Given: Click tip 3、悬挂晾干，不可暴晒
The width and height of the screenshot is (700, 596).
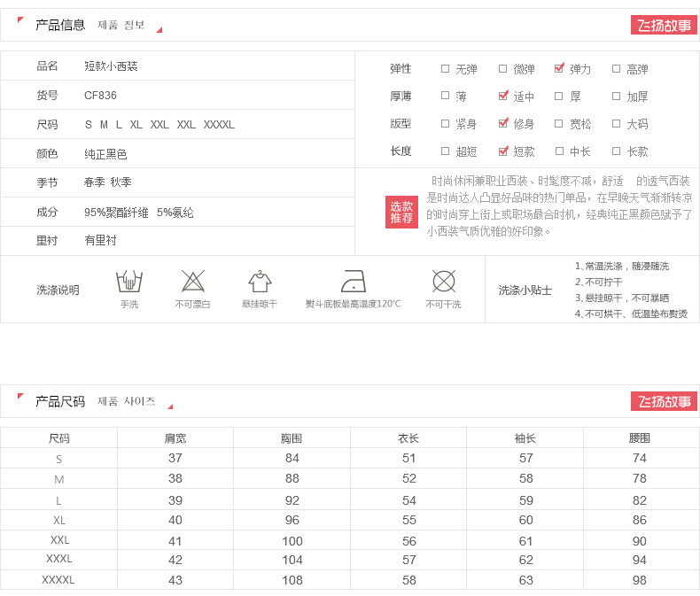Looking at the screenshot, I should (x=622, y=298).
